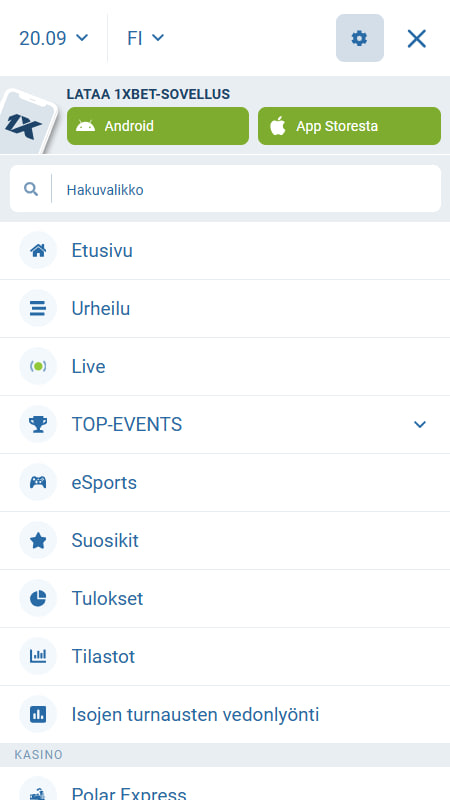Select the bar graph Tilastot icon
Screen dimensions: 450x800
click(38, 656)
